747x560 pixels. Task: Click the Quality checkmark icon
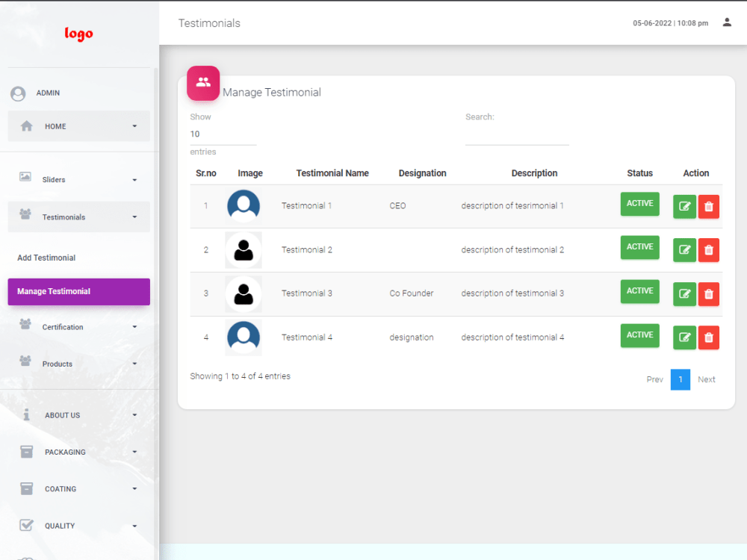pos(27,525)
